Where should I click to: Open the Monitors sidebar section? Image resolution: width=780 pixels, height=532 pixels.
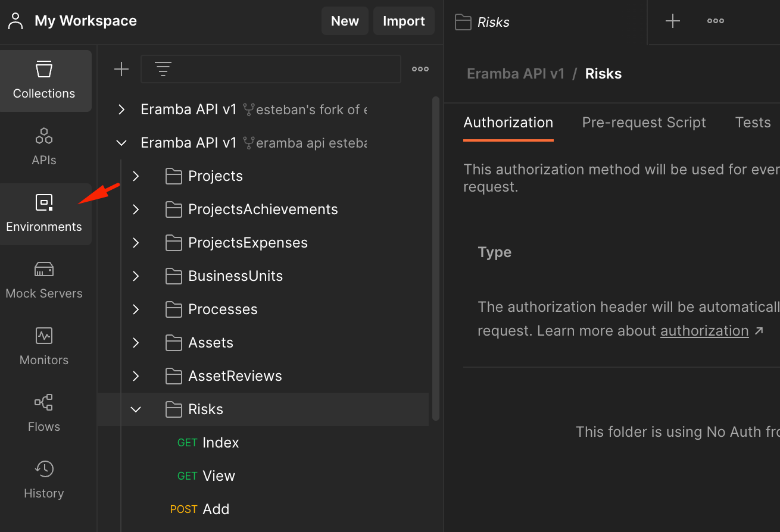tap(44, 346)
